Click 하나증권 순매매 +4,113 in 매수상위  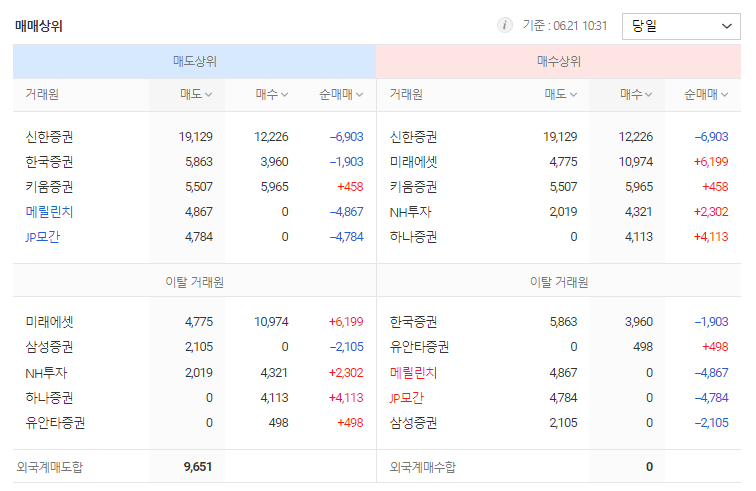click(711, 237)
